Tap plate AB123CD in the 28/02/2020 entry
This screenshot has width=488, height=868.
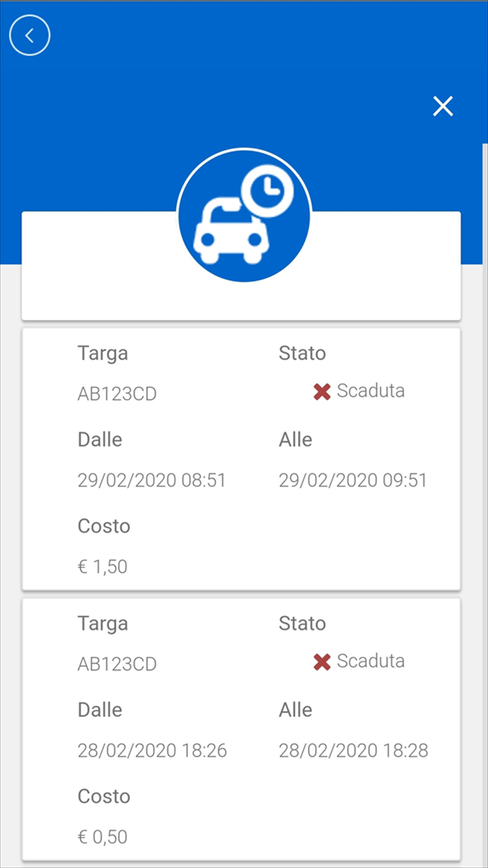(117, 664)
